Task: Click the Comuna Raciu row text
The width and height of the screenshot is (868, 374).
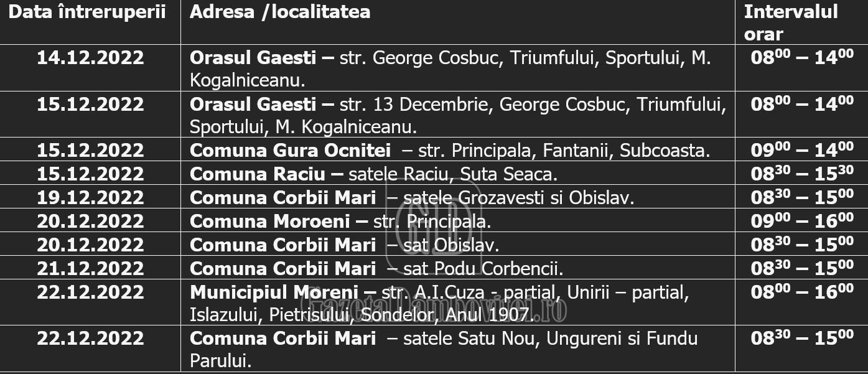Action: [x=373, y=174]
